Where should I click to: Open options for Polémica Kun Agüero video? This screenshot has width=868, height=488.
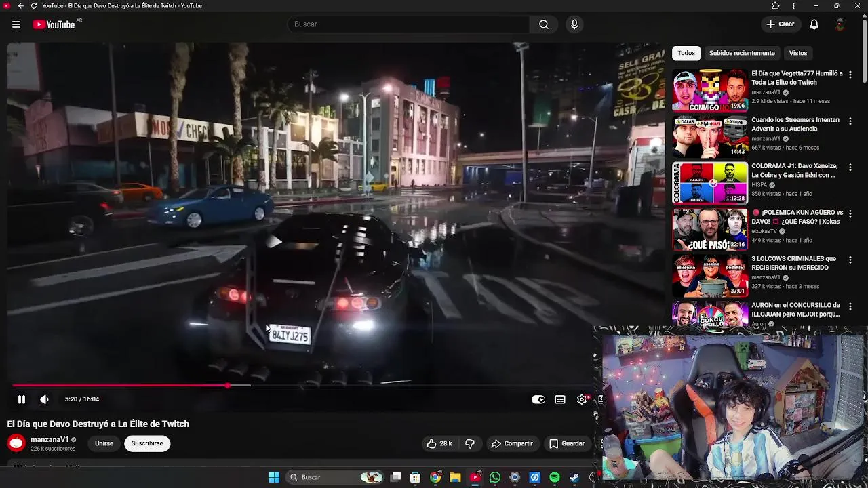(x=850, y=213)
